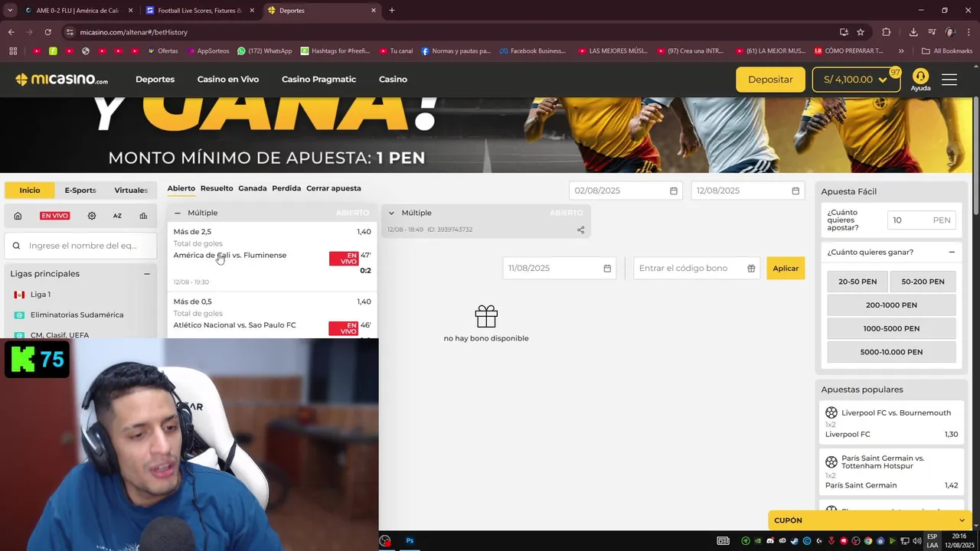
Task: Open the hamburger main menu
Action: tap(949, 80)
